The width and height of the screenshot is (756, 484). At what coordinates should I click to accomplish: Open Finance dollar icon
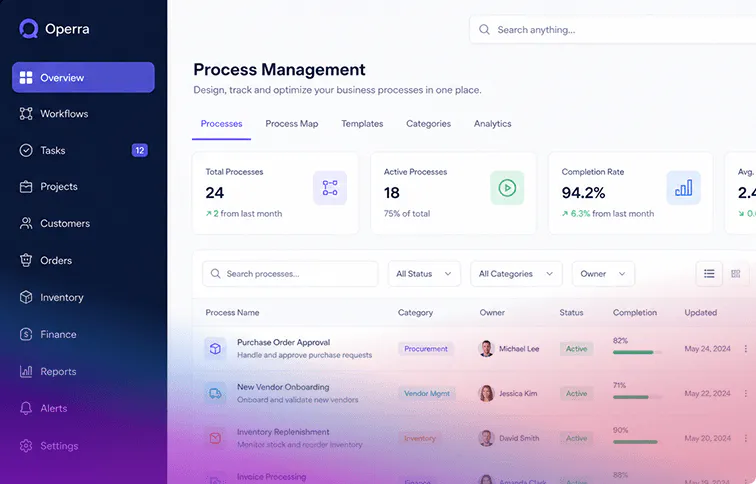coord(26,334)
